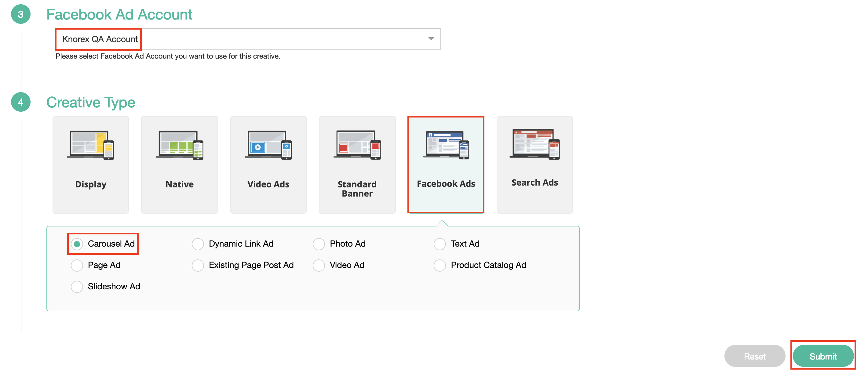Select the Slideshow Ad radio button
868x376 pixels.
(x=77, y=287)
